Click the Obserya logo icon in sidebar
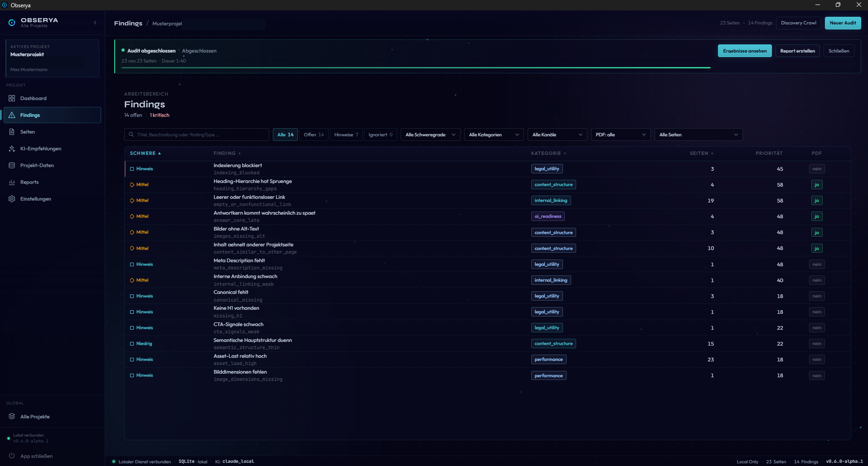 coord(12,23)
